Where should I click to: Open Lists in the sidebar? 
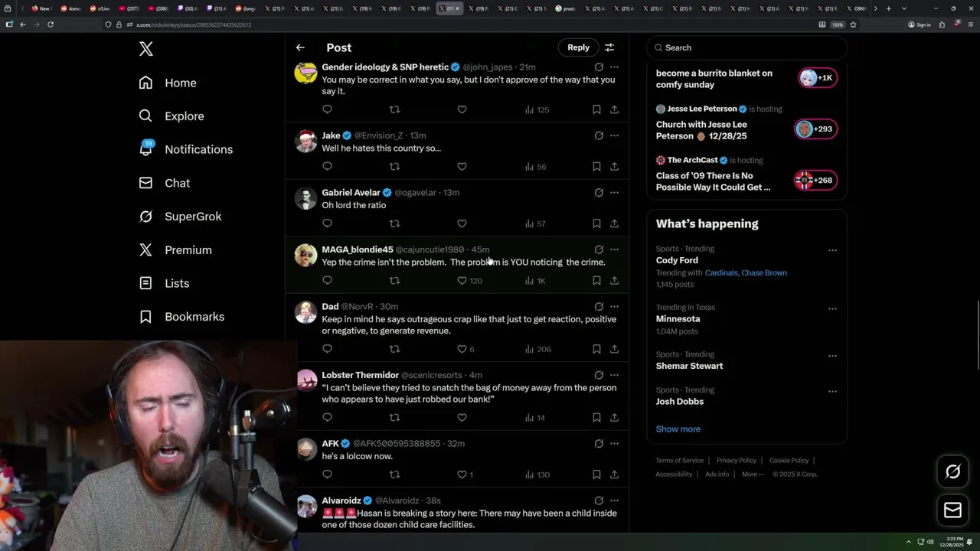point(164,283)
